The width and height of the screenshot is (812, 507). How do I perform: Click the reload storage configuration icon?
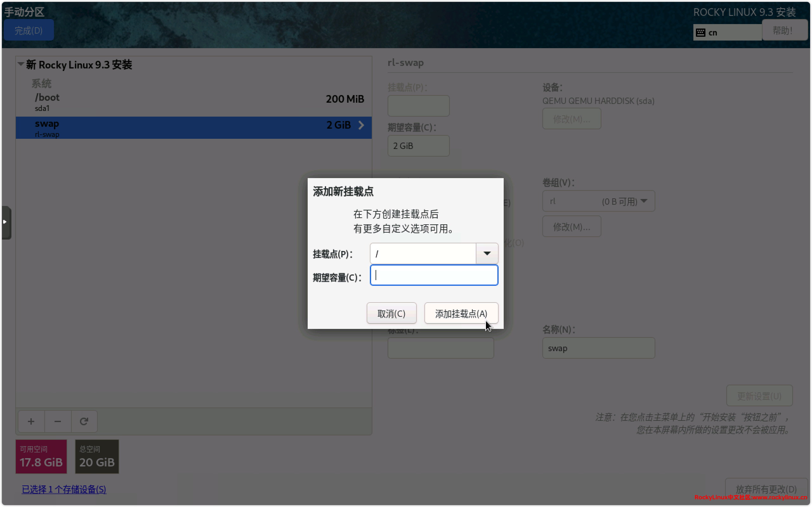(x=84, y=421)
